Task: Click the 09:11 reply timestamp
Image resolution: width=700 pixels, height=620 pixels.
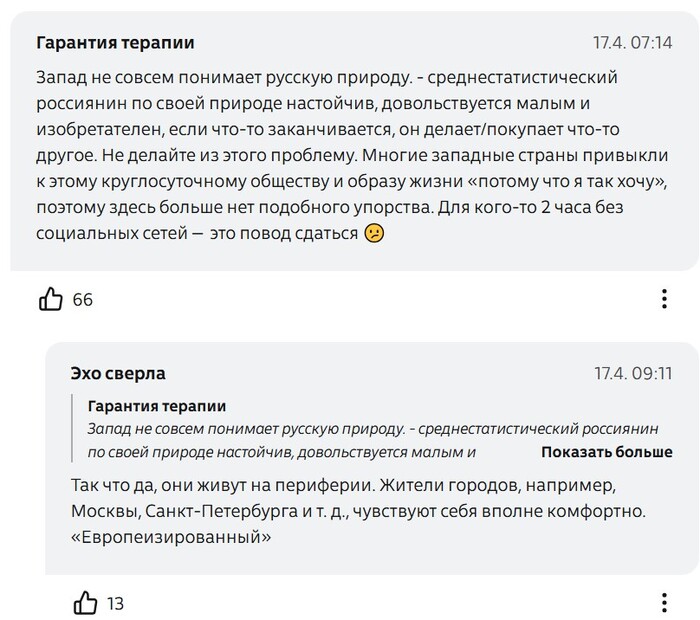Action: (632, 373)
